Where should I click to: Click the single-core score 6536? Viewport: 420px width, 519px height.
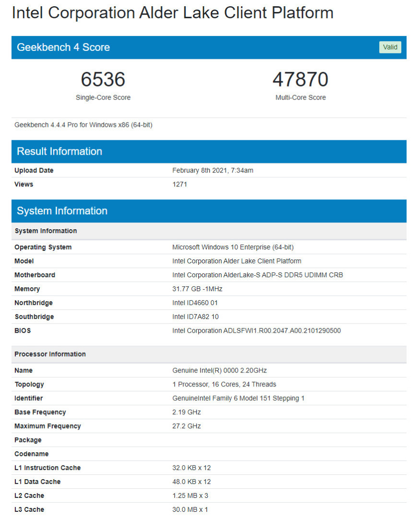(x=103, y=79)
